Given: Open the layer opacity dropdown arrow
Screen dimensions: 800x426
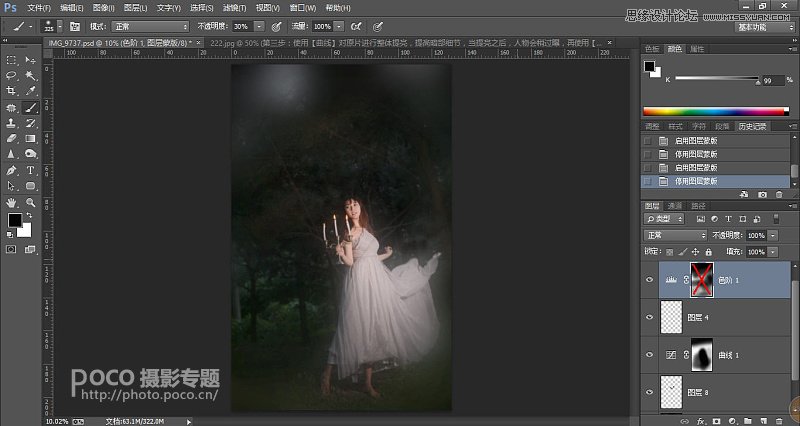Looking at the screenshot, I should 773,236.
